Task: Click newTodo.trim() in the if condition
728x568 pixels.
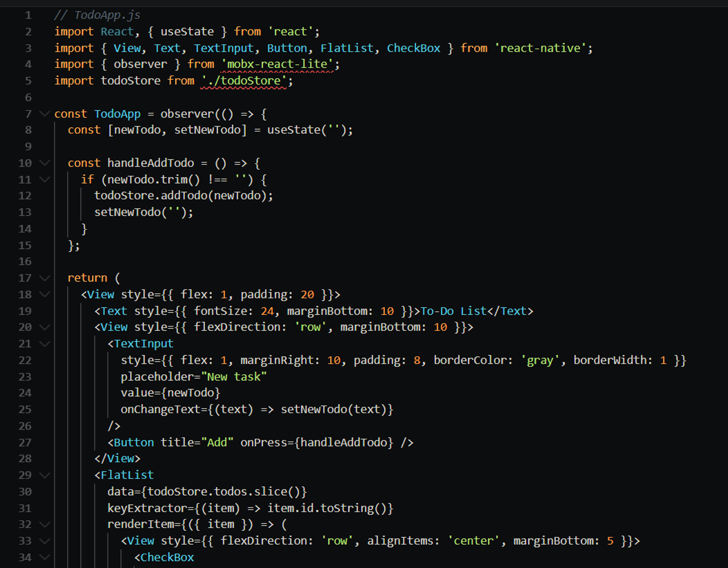Action: click(x=154, y=179)
